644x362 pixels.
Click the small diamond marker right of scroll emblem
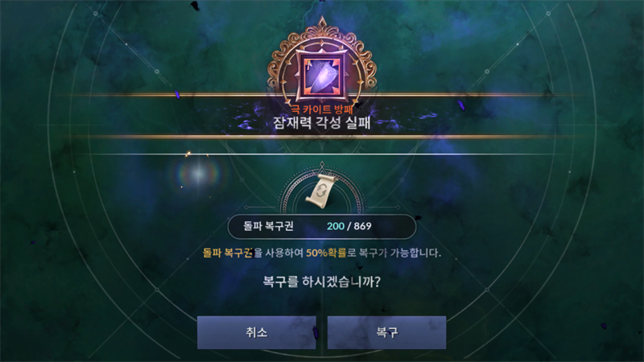[398, 208]
